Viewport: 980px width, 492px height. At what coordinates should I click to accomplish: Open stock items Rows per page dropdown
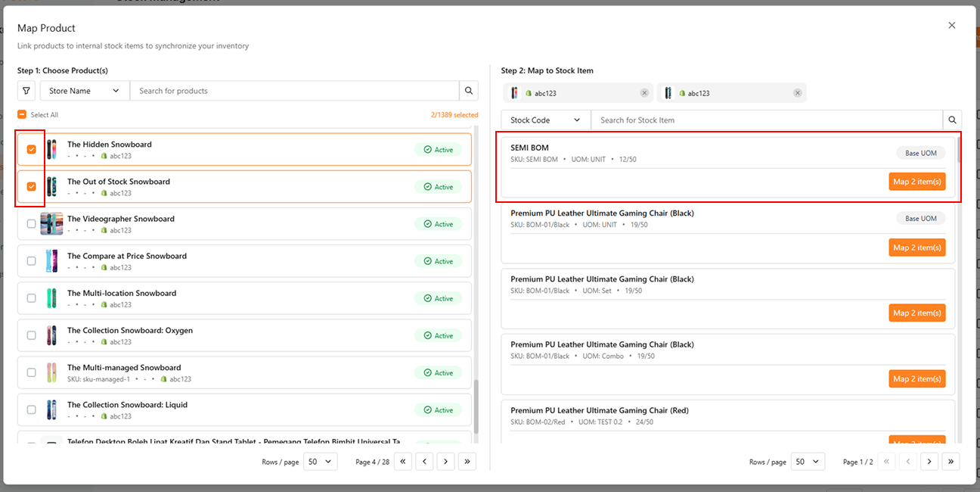[x=808, y=462]
